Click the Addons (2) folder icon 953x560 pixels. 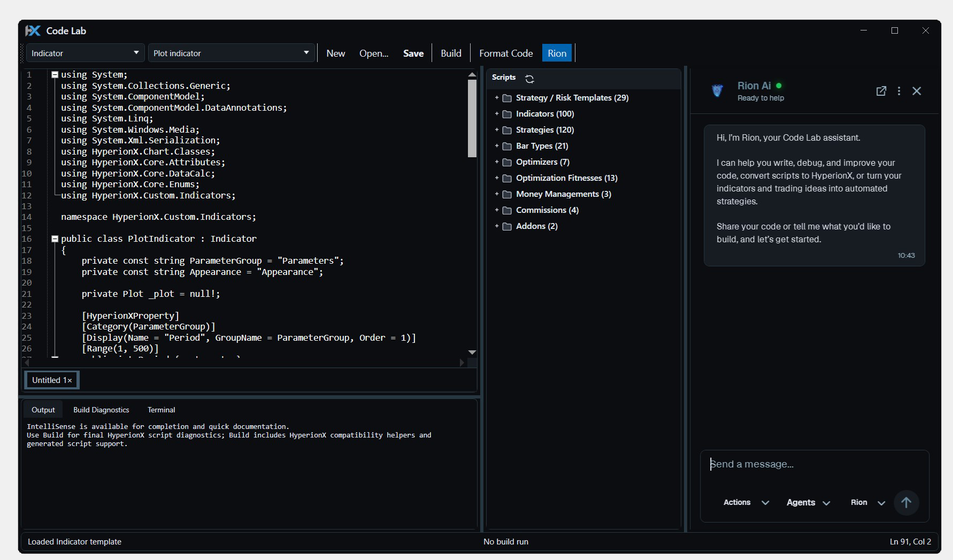(507, 226)
